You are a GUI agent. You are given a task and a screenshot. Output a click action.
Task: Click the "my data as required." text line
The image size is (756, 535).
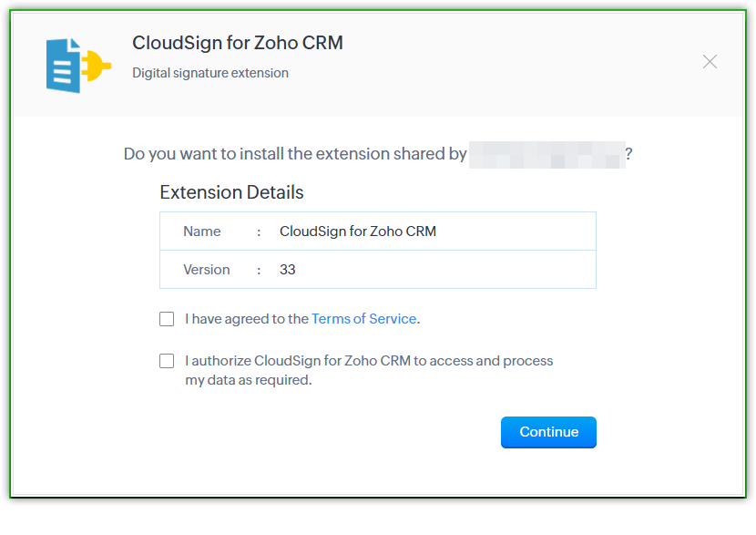click(x=249, y=380)
